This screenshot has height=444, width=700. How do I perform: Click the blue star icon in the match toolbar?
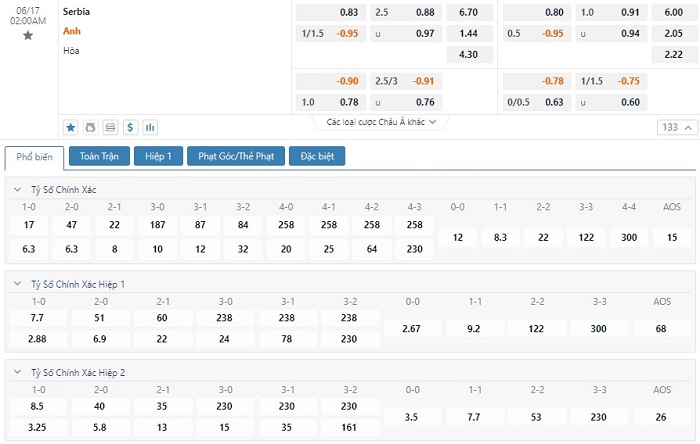71,127
